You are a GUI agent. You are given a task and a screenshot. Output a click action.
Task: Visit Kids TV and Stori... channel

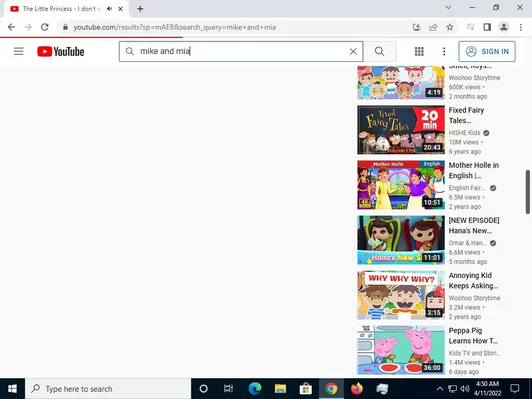click(475, 353)
